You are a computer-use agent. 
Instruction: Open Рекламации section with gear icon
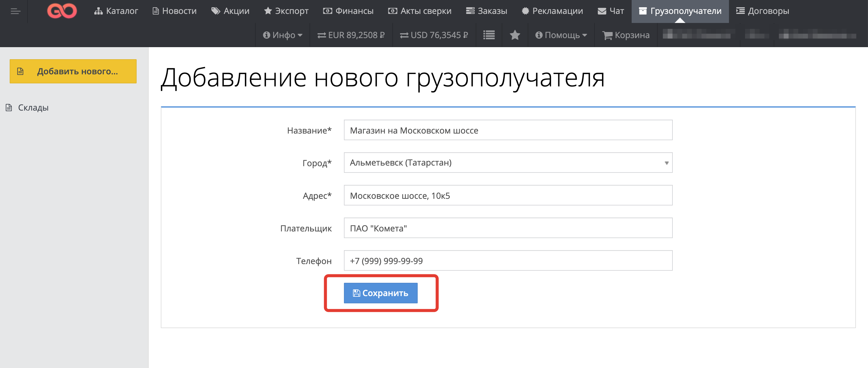point(552,11)
